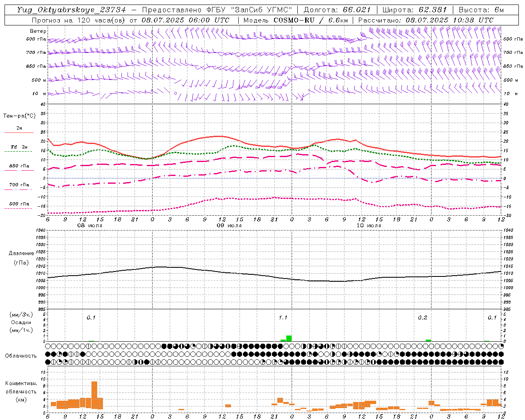Click the Прогноз на 120 часа(ов) forecast text
Screen dimensions: 525x420
79,20
